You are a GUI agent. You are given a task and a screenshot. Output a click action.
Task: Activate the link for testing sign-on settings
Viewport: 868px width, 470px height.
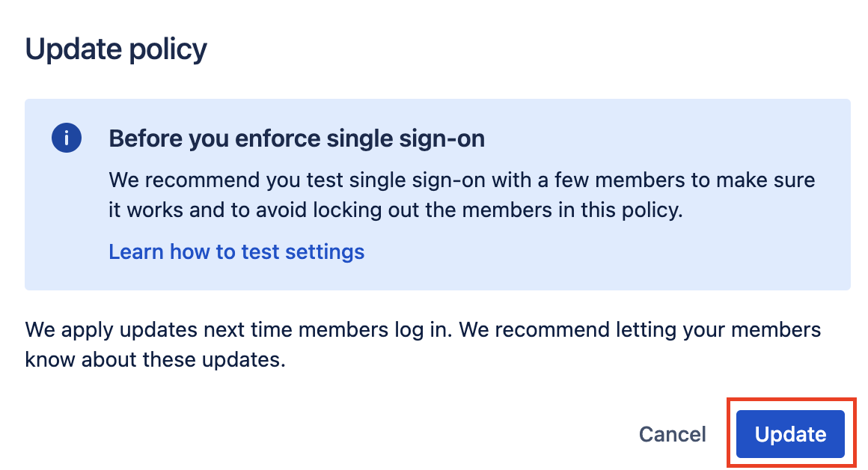(236, 251)
